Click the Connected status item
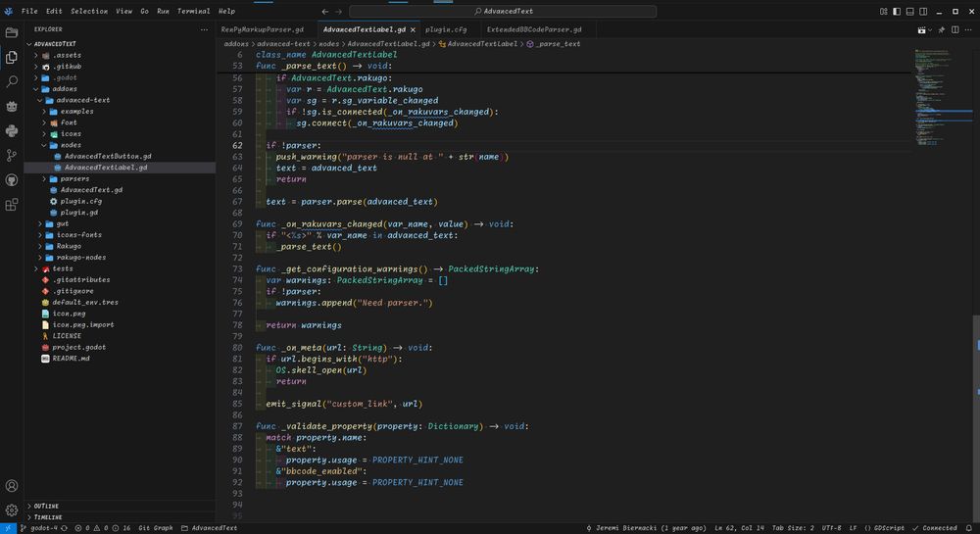This screenshot has height=534, width=980. (x=934, y=528)
